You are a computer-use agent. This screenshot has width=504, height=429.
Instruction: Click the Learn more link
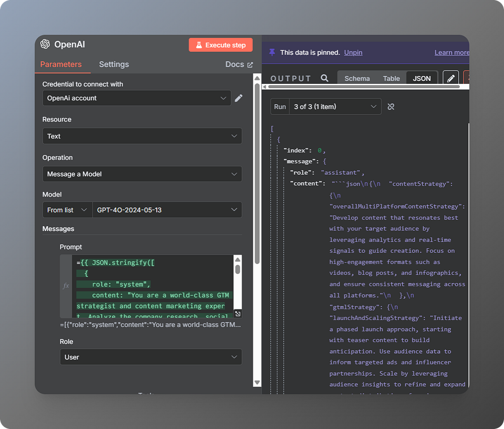pyautogui.click(x=452, y=52)
